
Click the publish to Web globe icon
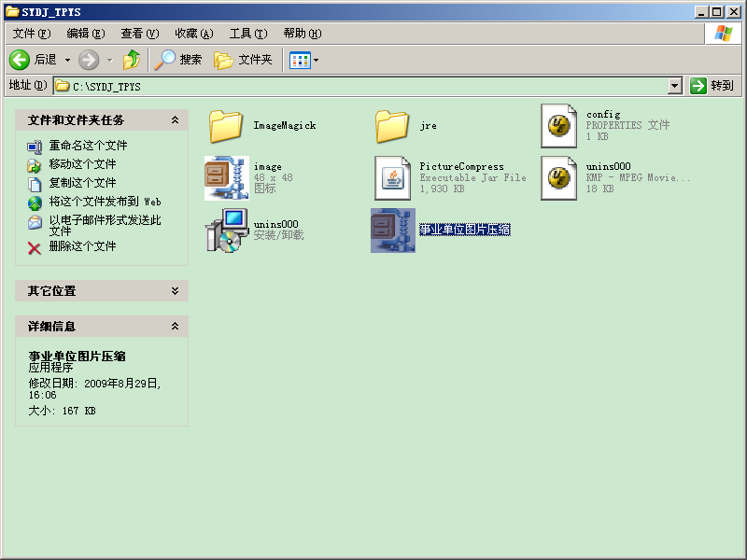pyautogui.click(x=35, y=203)
